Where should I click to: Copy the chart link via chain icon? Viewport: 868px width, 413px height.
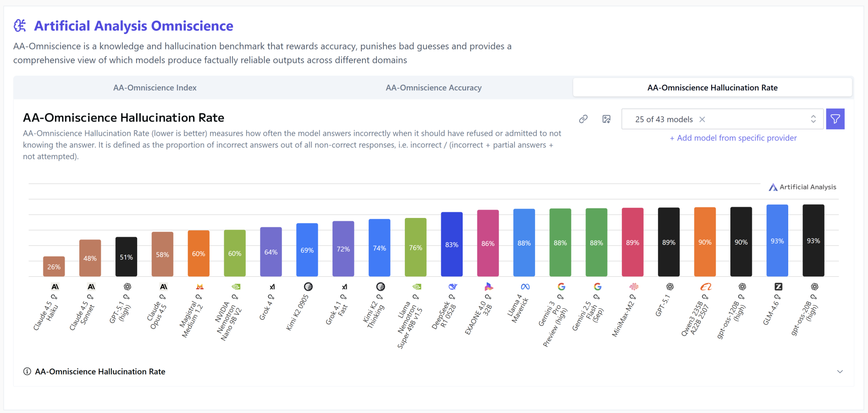click(x=583, y=119)
